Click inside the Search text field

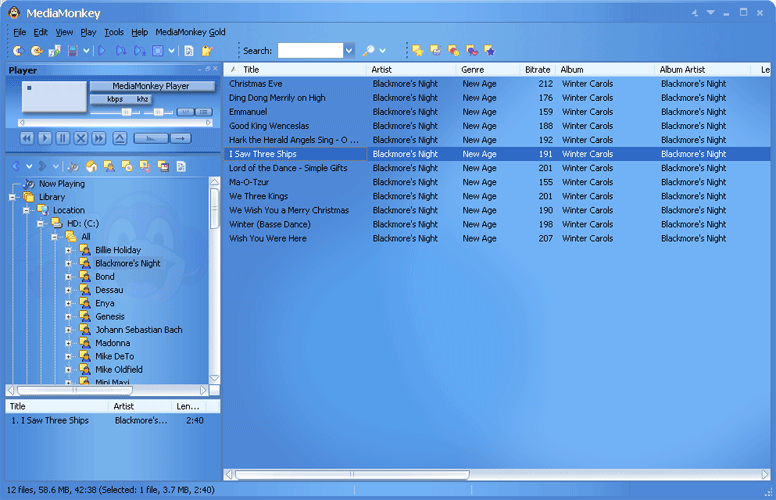pos(310,50)
